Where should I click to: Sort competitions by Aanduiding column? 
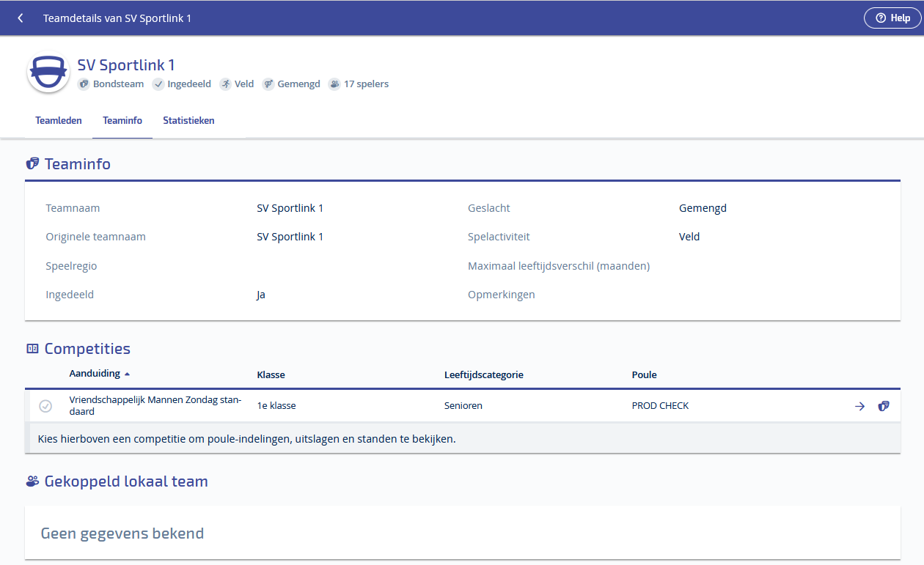100,374
